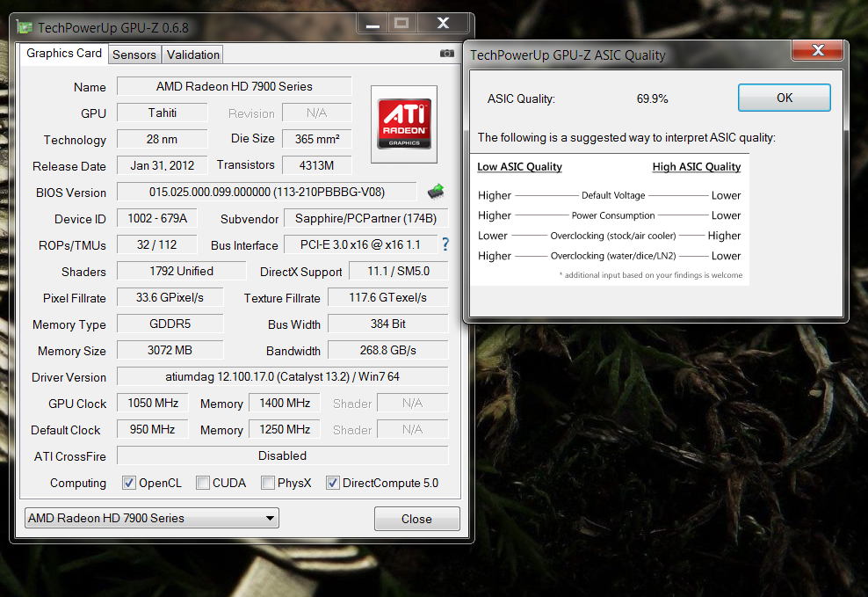This screenshot has width=868, height=597.
Task: Click the Computing label in GPU-Z
Action: (78, 483)
